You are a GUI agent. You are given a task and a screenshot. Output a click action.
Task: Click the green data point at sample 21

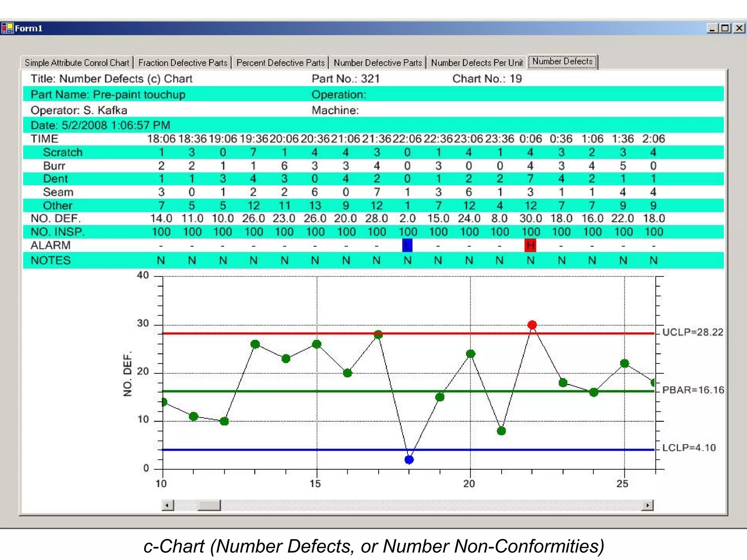(501, 431)
